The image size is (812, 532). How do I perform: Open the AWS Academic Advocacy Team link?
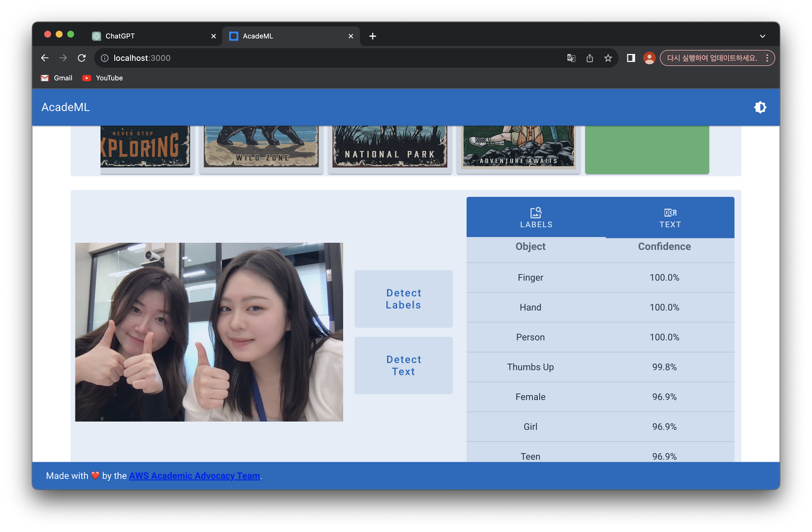point(195,476)
